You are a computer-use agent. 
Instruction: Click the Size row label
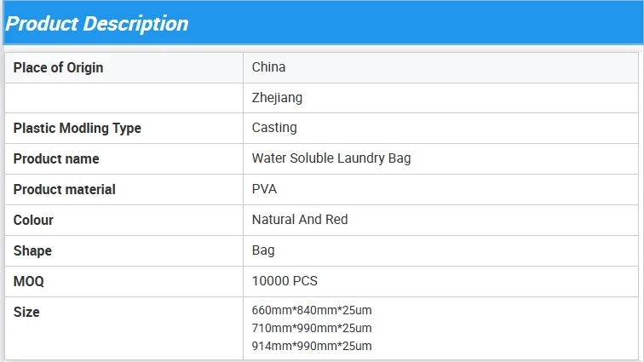tap(26, 313)
